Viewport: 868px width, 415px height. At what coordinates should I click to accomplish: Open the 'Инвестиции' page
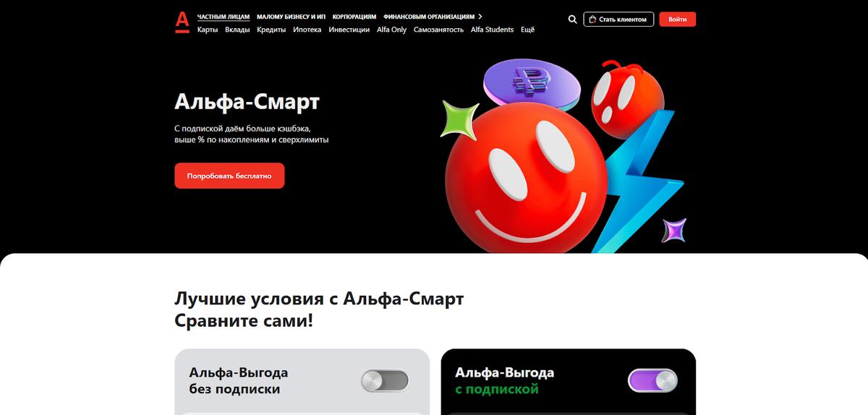(x=349, y=30)
